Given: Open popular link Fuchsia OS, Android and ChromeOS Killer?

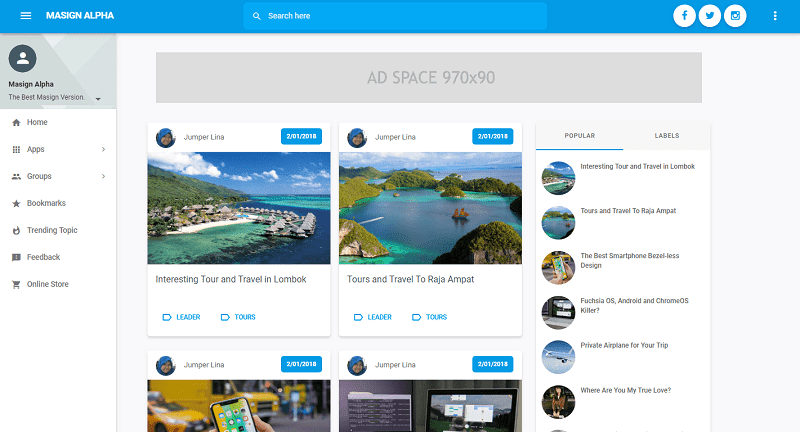Looking at the screenshot, I should click(634, 306).
